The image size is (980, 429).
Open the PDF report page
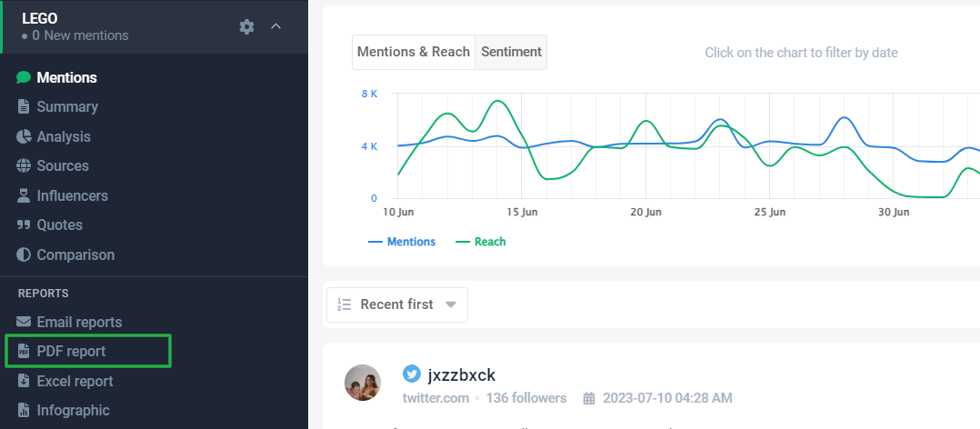coord(71,352)
